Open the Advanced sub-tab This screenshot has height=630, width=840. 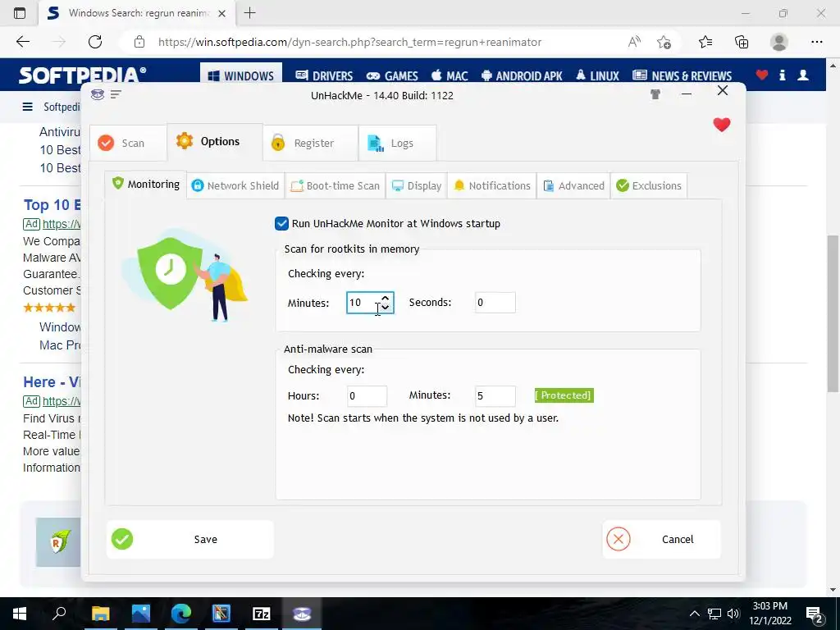573,186
